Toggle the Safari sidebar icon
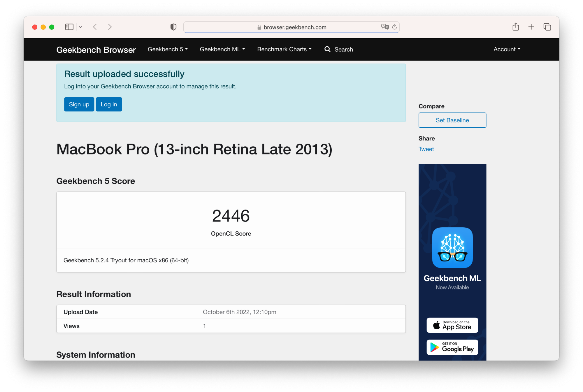The image size is (583, 392). tap(69, 27)
